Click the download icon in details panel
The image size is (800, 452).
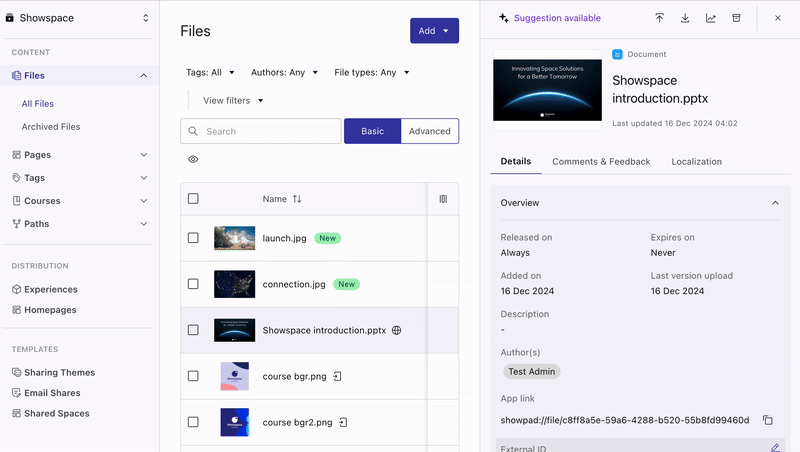[685, 18]
